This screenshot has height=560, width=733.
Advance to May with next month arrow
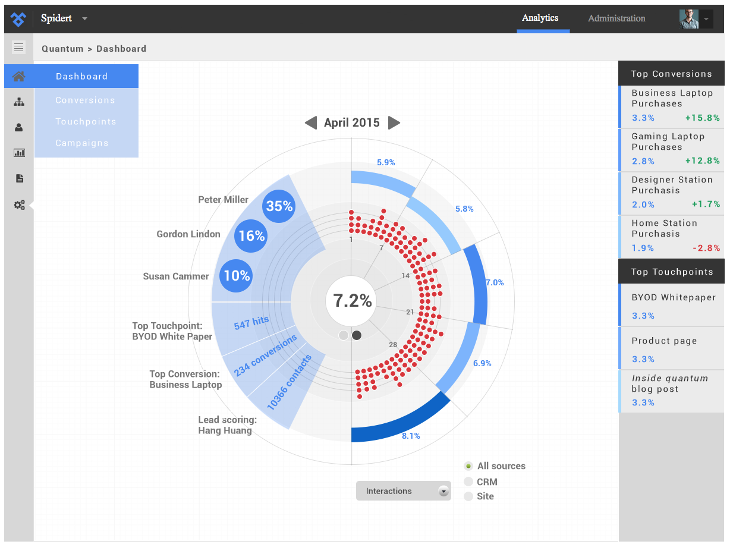click(x=394, y=123)
